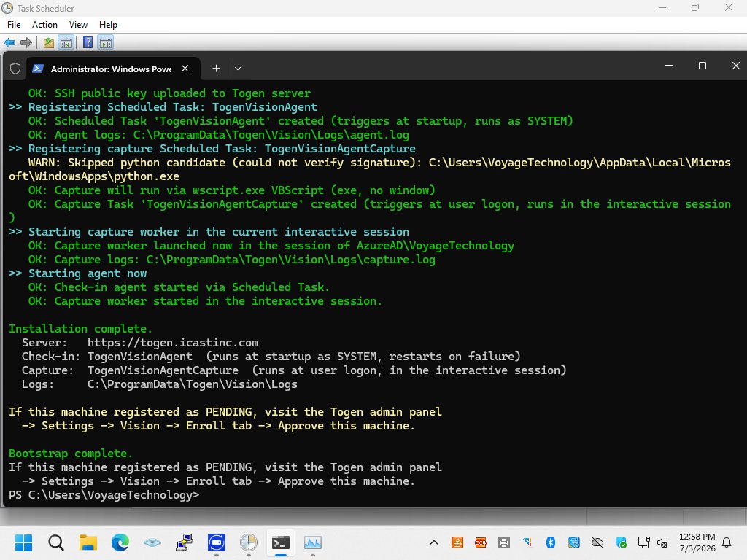Click the administrator shield icon in terminal
The height and width of the screenshot is (560, 747).
(x=15, y=69)
